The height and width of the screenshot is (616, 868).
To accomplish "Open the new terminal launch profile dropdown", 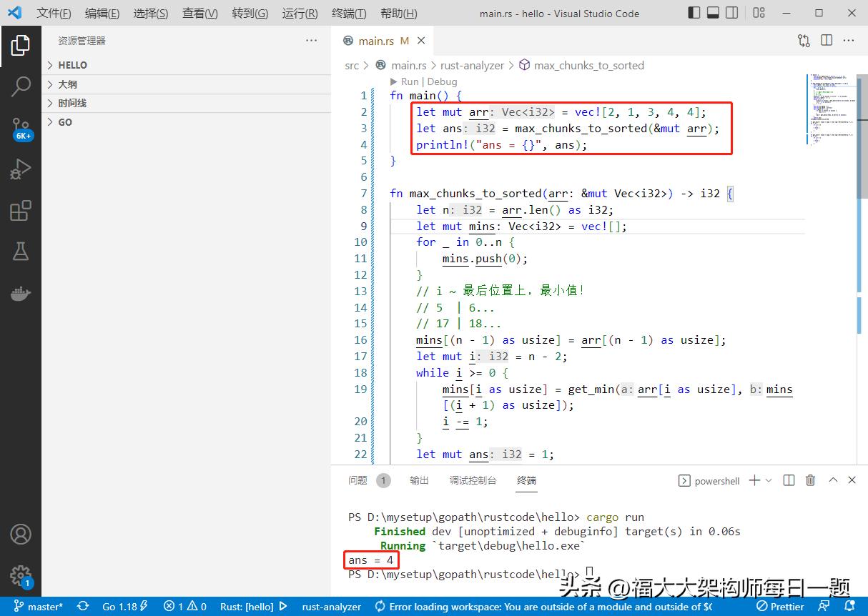I will point(769,481).
